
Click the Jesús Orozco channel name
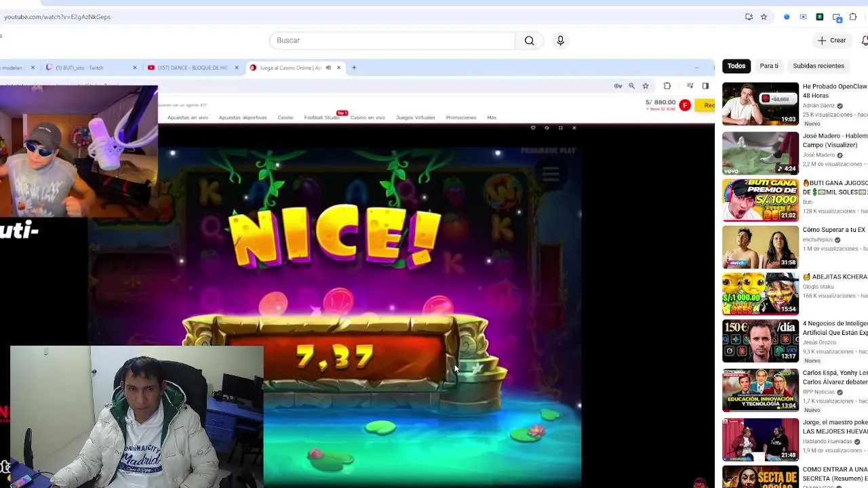point(818,342)
